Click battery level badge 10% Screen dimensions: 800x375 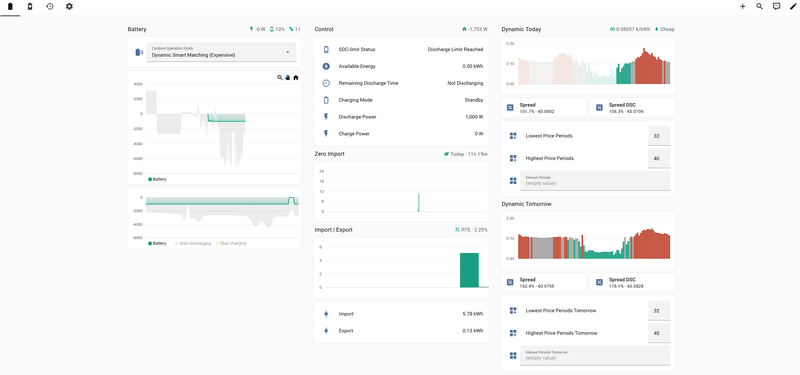point(278,30)
